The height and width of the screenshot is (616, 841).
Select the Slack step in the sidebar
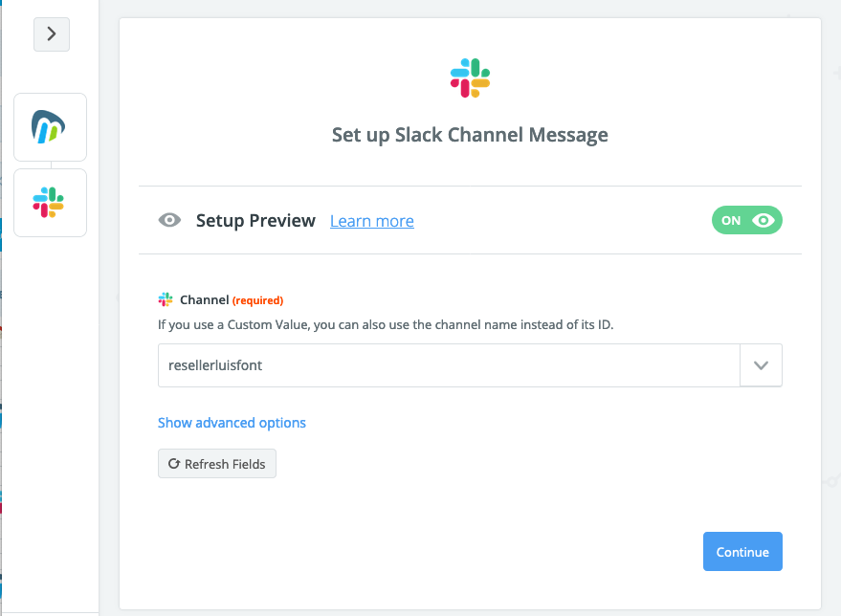[50, 203]
